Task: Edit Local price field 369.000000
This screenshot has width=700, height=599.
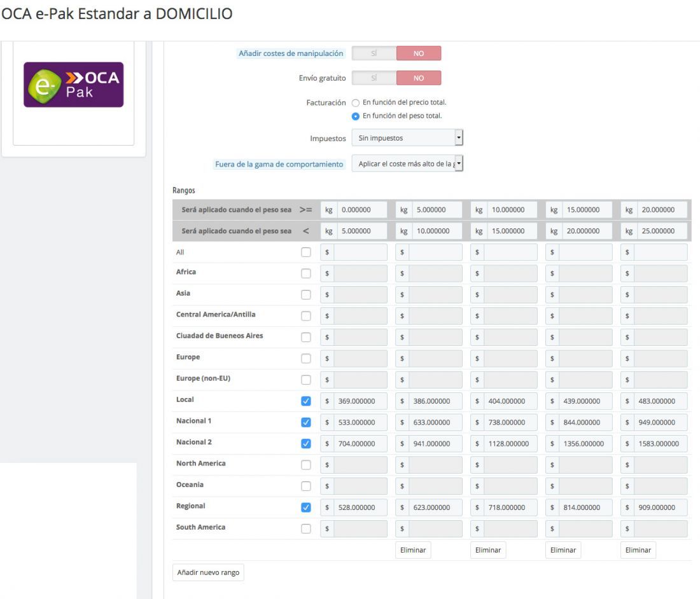Action: 360,401
